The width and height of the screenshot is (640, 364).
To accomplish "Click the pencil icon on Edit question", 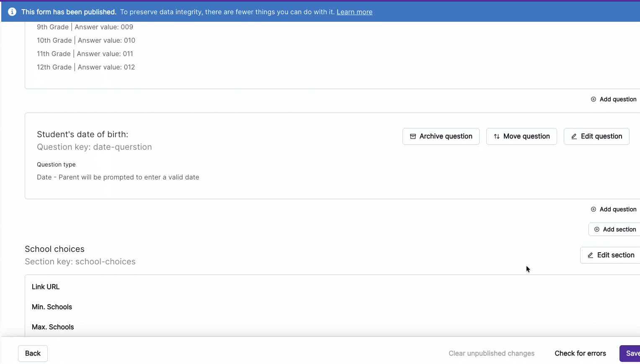I will [574, 136].
